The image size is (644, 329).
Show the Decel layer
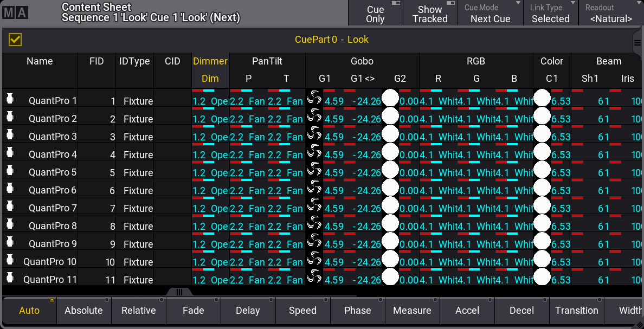click(521, 311)
